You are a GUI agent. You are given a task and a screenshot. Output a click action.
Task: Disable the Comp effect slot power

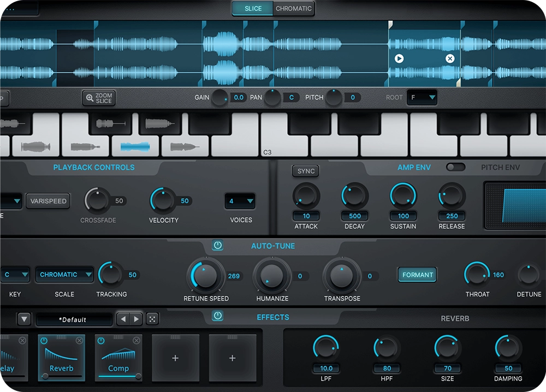click(x=101, y=341)
